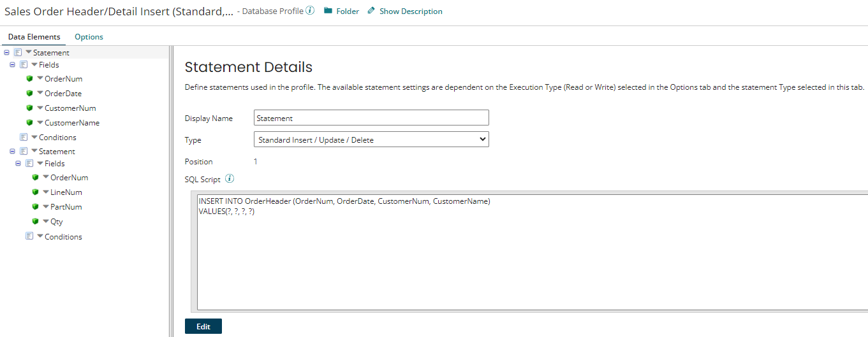Image resolution: width=868 pixels, height=337 pixels.
Task: Click the info icon beside Database Profile
Action: (x=311, y=11)
